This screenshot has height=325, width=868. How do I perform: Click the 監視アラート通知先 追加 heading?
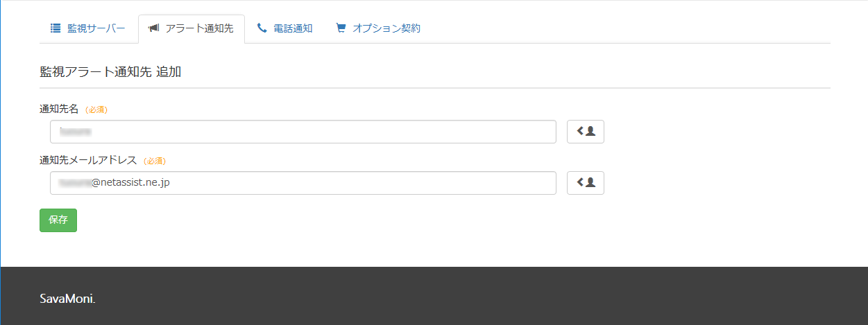point(110,71)
